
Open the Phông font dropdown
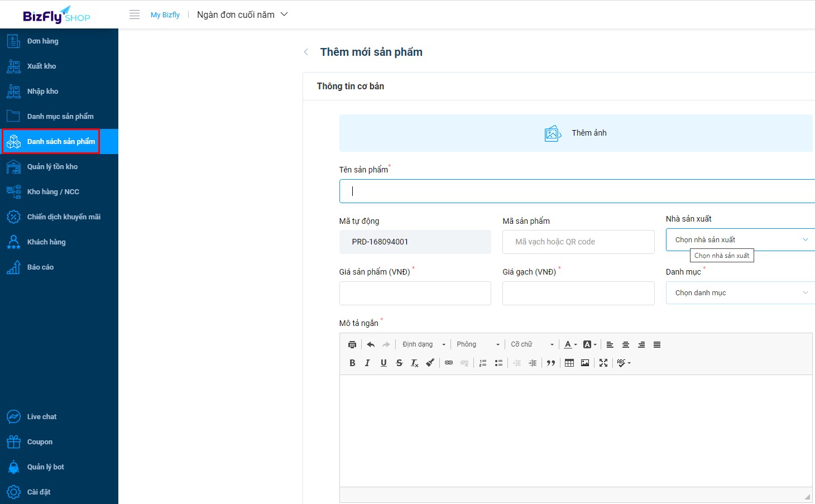[x=478, y=344]
